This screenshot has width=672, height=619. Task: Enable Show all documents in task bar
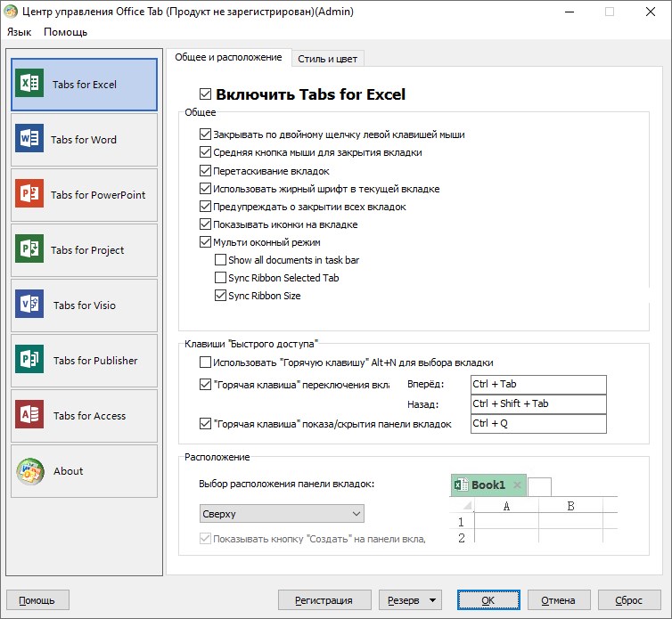click(x=220, y=259)
